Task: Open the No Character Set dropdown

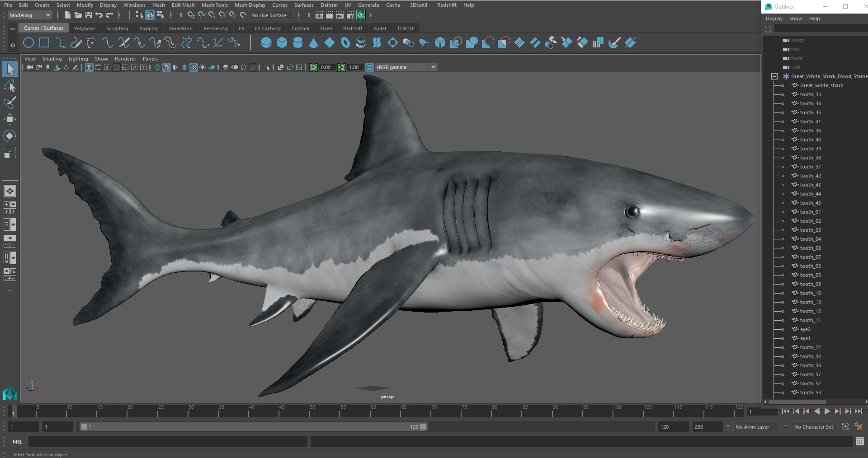Action: click(815, 427)
